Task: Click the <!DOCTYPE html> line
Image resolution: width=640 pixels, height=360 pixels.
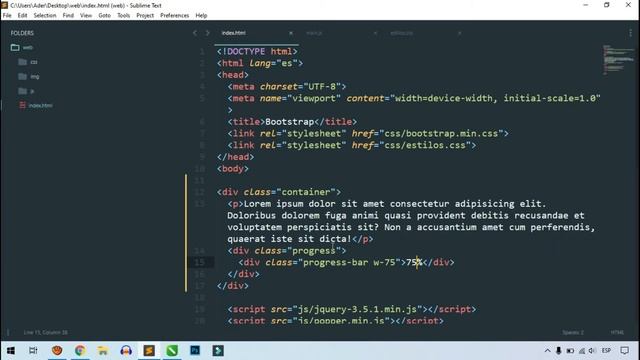Action: pos(257,51)
